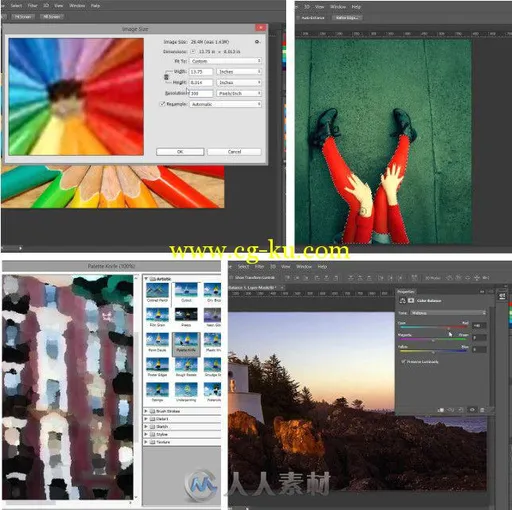Select the first 3D Mode icon after the label
This screenshot has width=512, height=510.
pyautogui.click(x=449, y=277)
